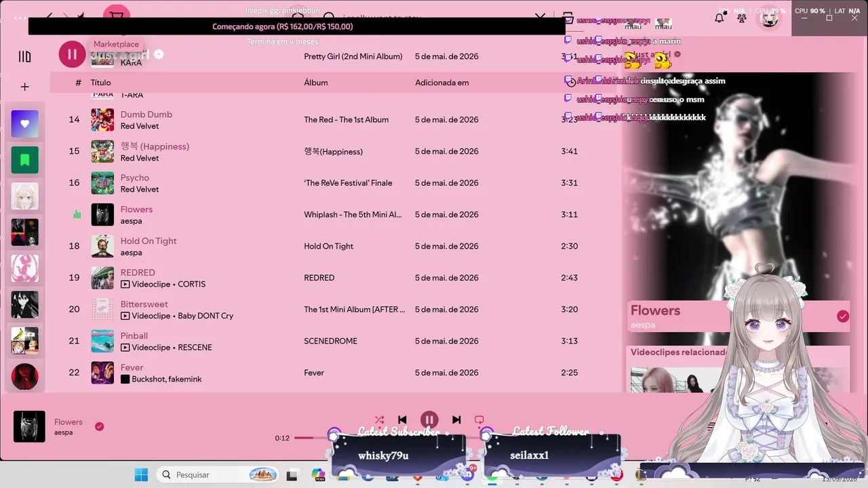
Task: Click the Fever album cover thumbnail
Action: [102, 373]
